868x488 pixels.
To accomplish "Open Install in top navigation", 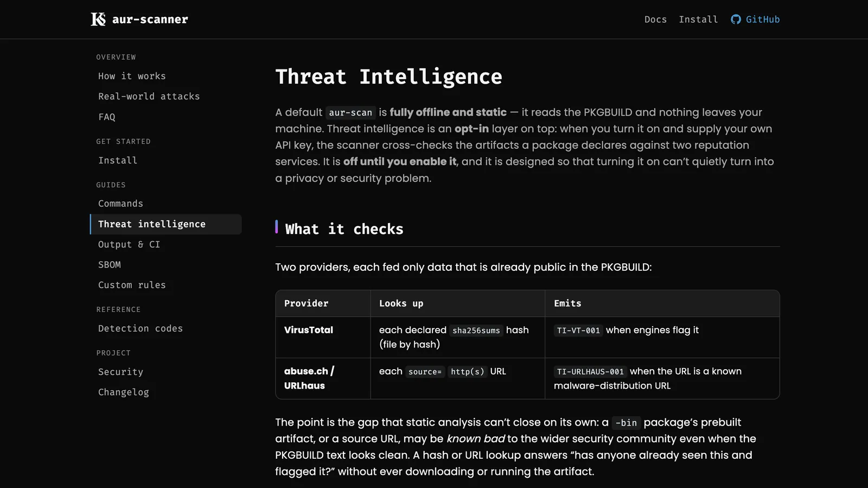I will click(698, 20).
